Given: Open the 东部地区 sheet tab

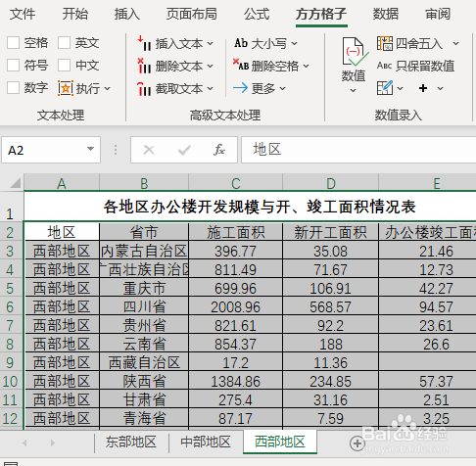Looking at the screenshot, I should (131, 443).
